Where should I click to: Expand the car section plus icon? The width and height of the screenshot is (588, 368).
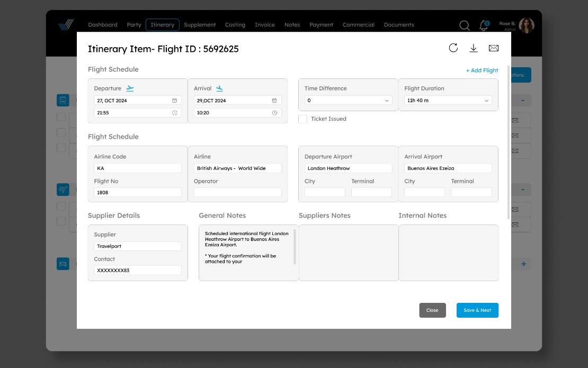[x=523, y=264]
